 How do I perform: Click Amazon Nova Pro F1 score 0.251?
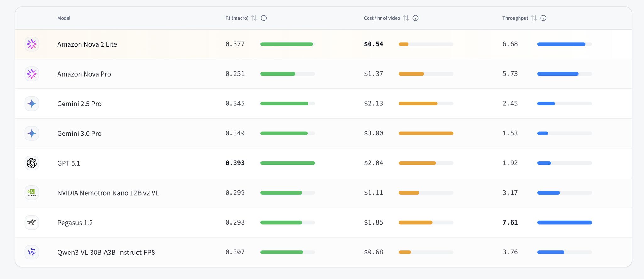coord(235,74)
